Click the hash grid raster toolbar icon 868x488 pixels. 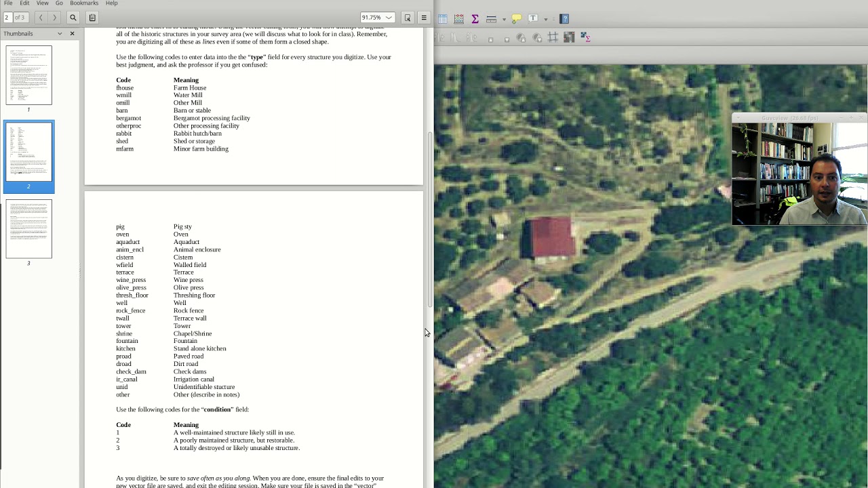pyautogui.click(x=553, y=37)
